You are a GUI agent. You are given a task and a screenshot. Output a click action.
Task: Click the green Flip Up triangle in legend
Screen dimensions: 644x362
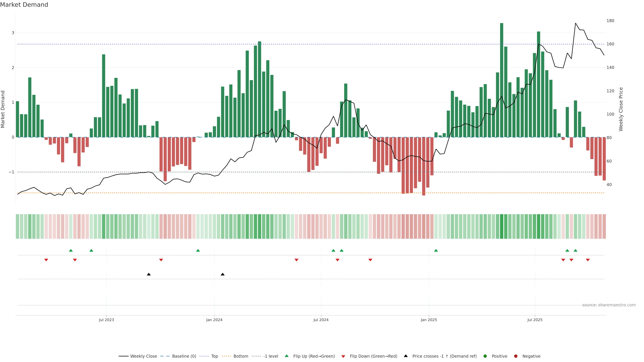point(287,356)
